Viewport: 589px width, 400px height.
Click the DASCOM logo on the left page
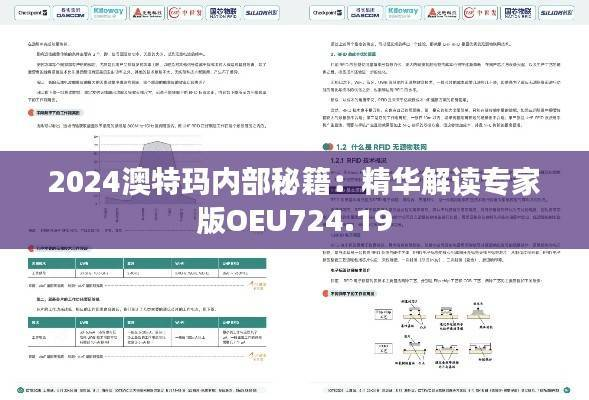pos(70,13)
